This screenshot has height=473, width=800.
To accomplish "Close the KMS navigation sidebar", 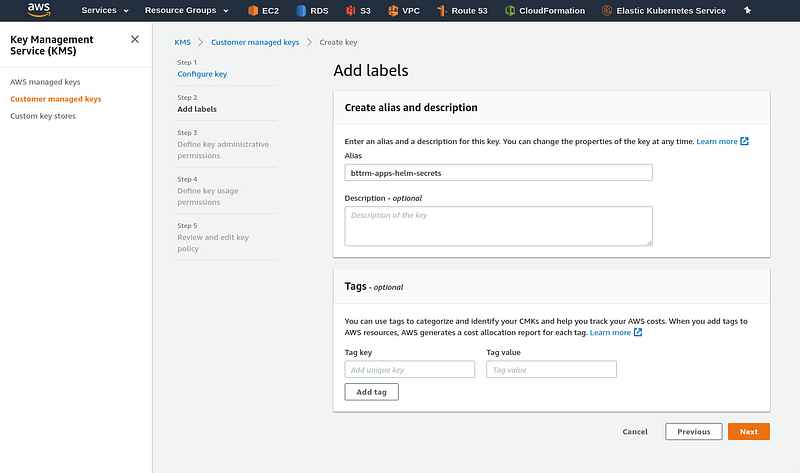I will pyautogui.click(x=135, y=39).
